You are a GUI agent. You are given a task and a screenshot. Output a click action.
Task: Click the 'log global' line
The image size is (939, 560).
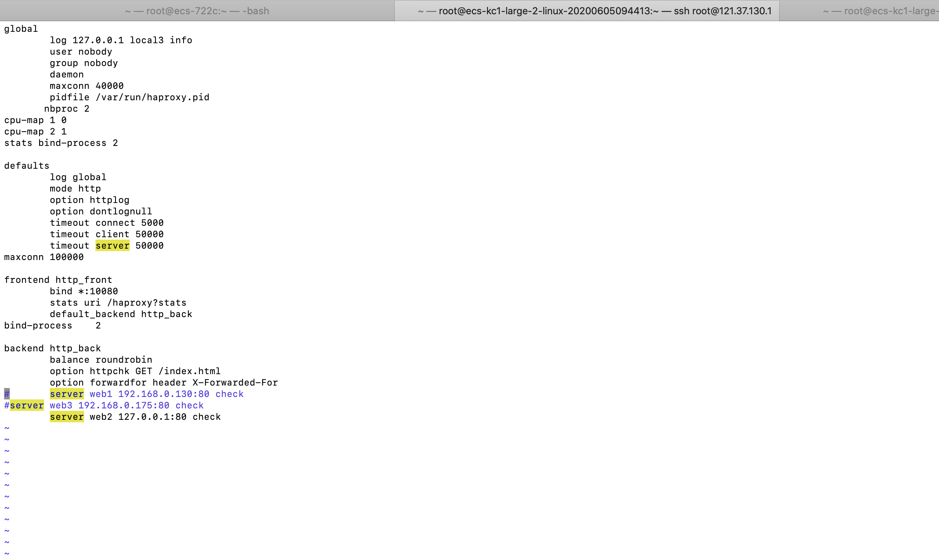pyautogui.click(x=78, y=177)
